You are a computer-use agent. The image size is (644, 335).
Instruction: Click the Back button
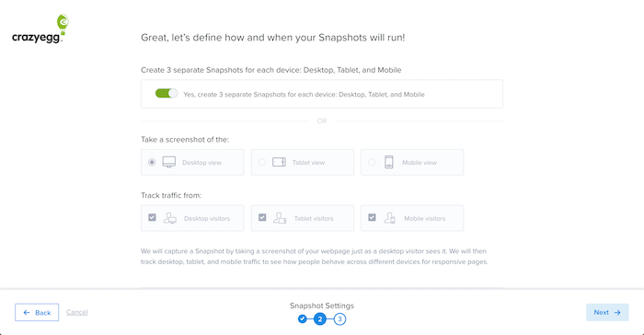pos(37,312)
